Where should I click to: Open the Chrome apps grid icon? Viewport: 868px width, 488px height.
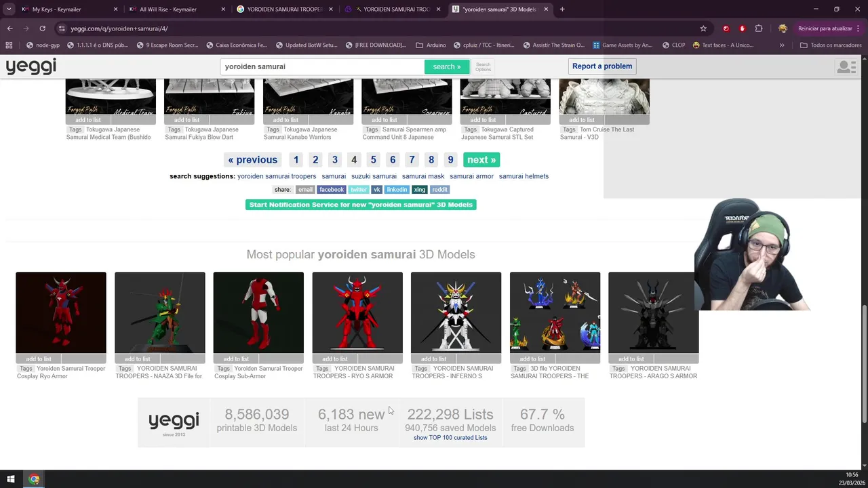tap(9, 45)
